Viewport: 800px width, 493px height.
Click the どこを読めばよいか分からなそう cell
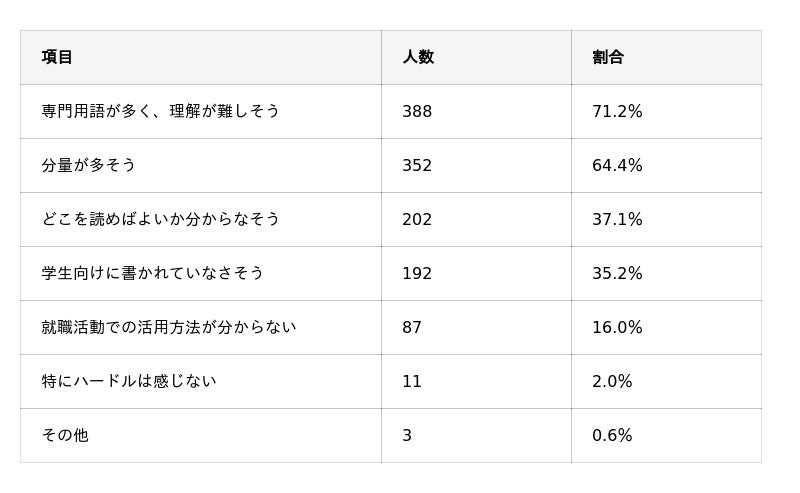tap(160, 219)
